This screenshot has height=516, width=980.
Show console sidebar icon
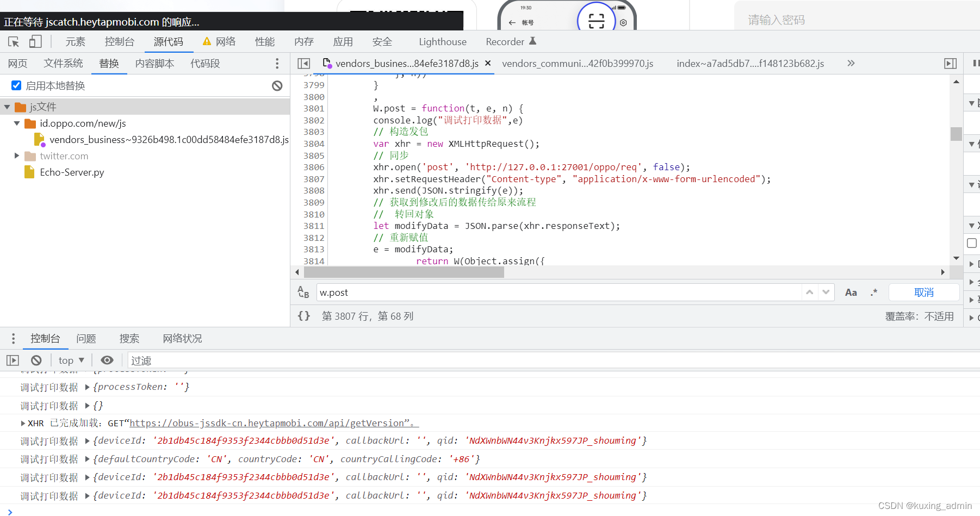point(13,360)
